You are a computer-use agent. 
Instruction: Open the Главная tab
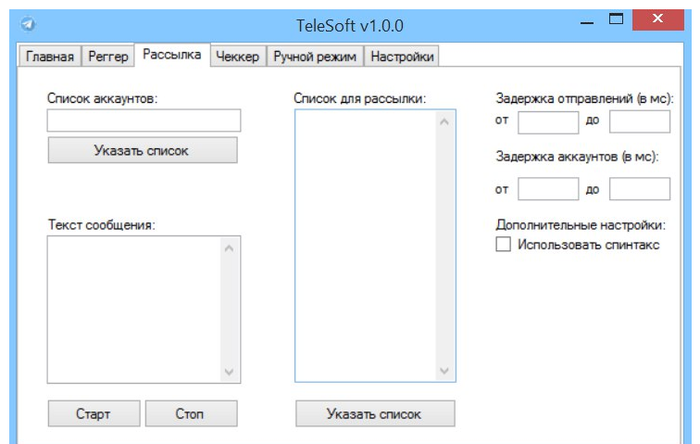coord(50,57)
